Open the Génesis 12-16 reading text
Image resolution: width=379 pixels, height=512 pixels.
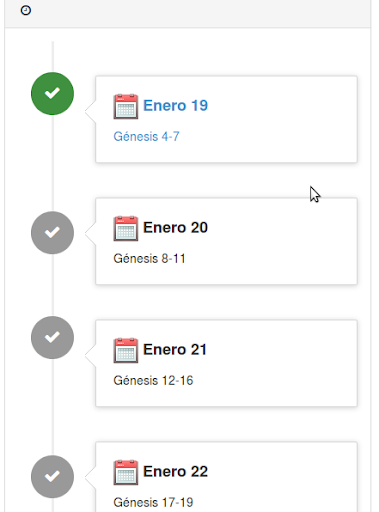pos(153,380)
